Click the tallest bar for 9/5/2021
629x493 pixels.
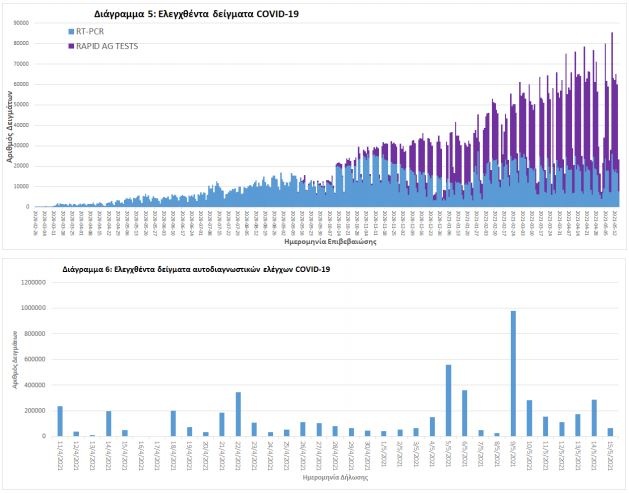coord(513,373)
